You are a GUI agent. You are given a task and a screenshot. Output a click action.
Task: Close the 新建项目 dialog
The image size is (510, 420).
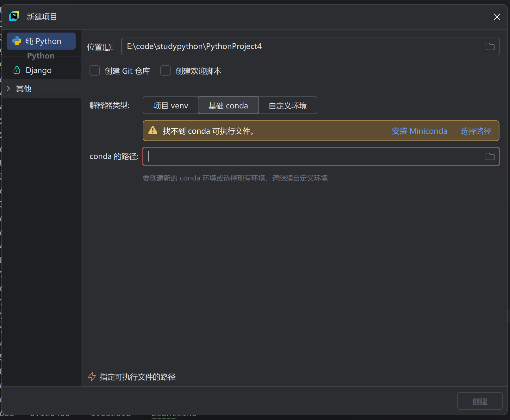click(x=497, y=17)
